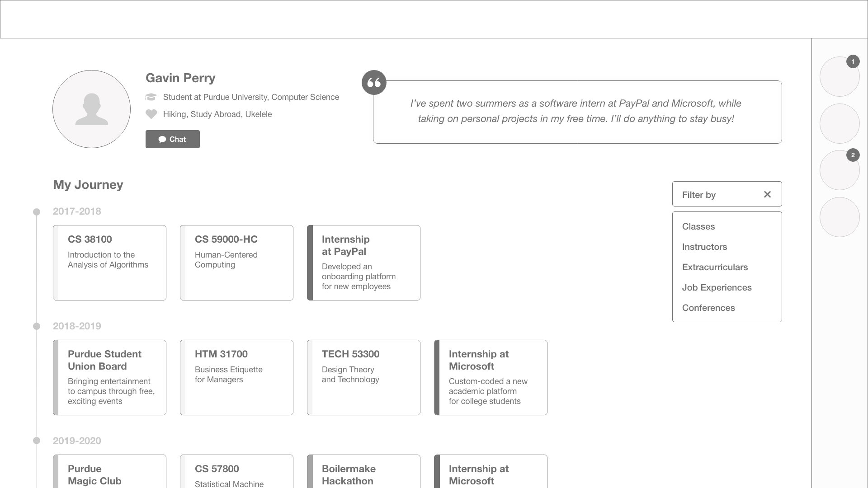Clear the Filter by box with X
The height and width of the screenshot is (488, 868).
[x=767, y=194]
